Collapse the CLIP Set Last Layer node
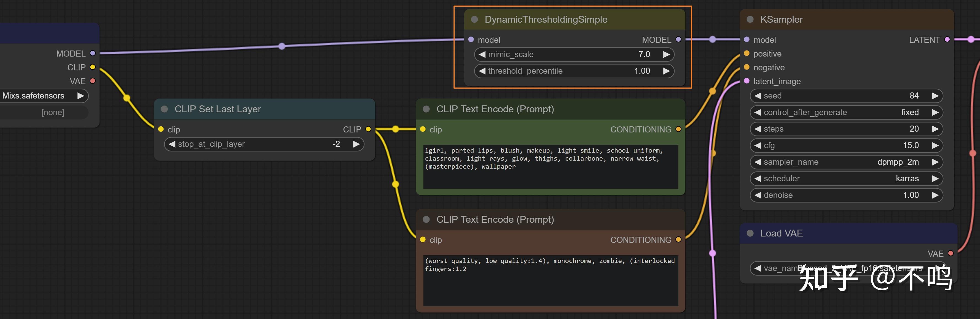 pos(164,109)
